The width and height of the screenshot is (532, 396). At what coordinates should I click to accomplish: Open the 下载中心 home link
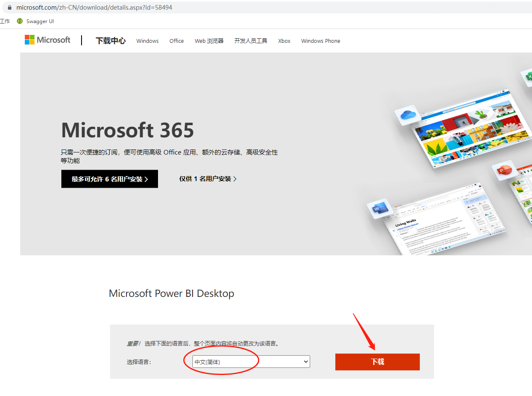111,41
